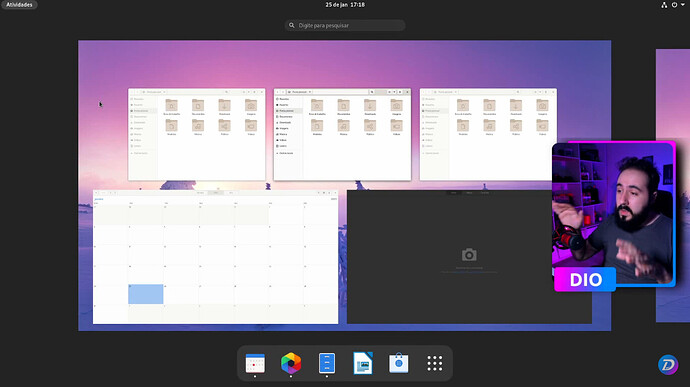Click the power icon in top bar

(x=674, y=5)
